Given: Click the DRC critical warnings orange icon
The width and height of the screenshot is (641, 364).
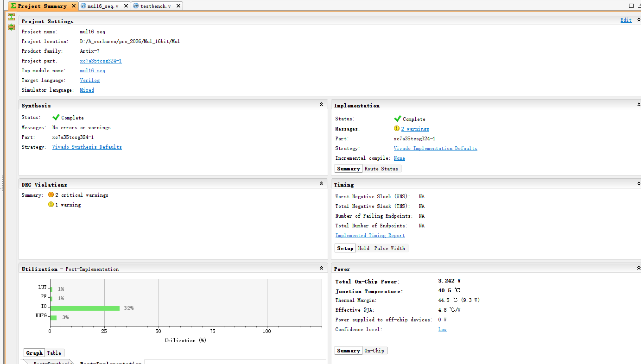Looking at the screenshot, I should [51, 195].
